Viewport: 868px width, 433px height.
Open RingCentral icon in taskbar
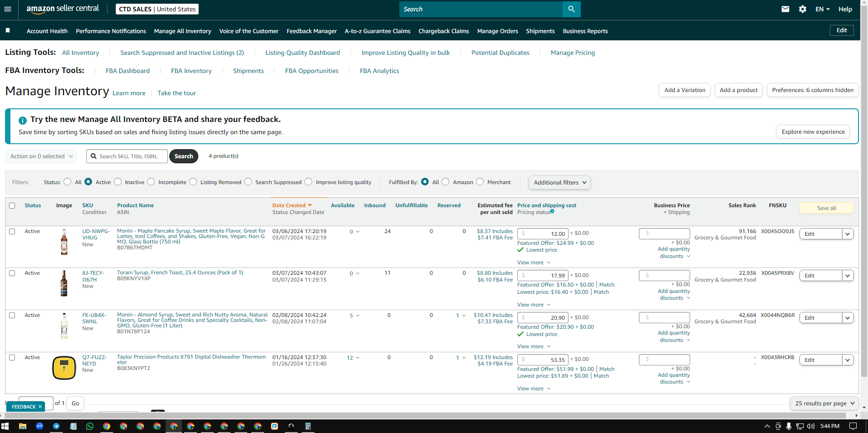click(275, 426)
